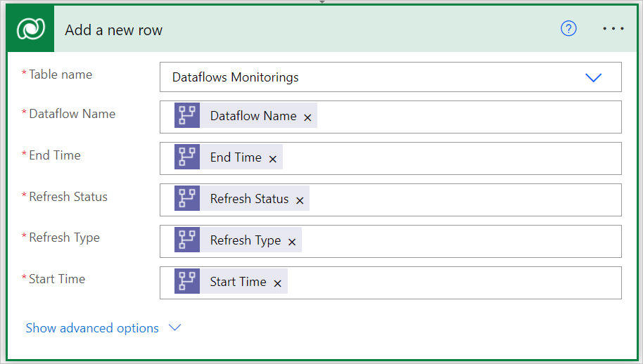Screen dimensions: 643x364
Task: Remove the End Time dynamic token
Action: 273,159
